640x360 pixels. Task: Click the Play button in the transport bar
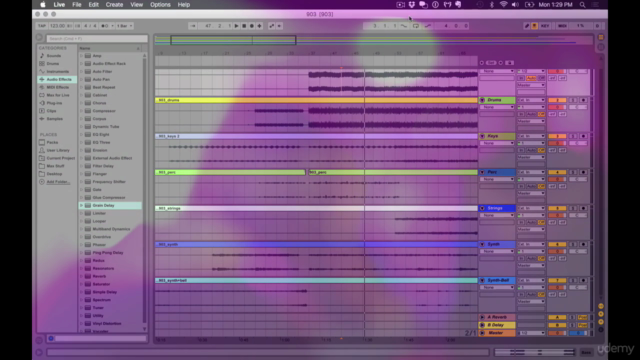[x=236, y=26]
